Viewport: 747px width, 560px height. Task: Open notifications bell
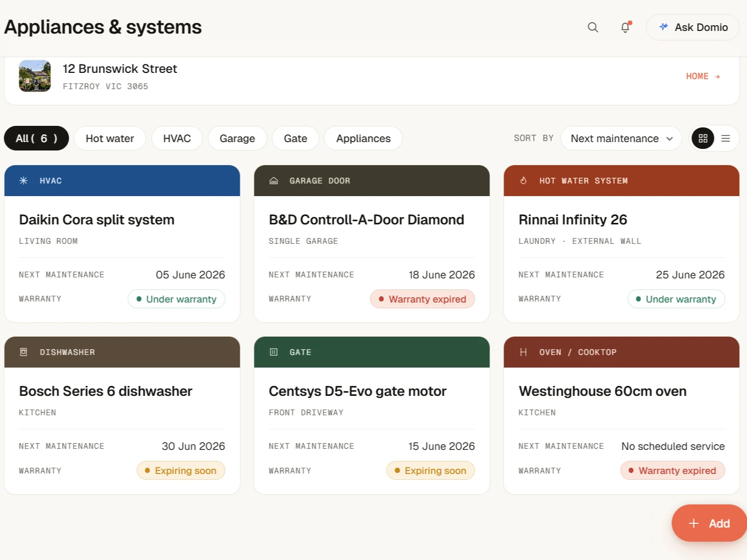tap(625, 27)
